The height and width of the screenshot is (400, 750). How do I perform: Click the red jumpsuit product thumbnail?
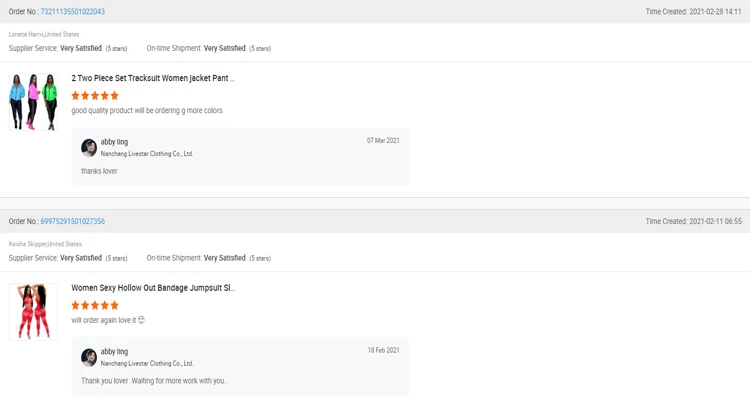pos(34,311)
